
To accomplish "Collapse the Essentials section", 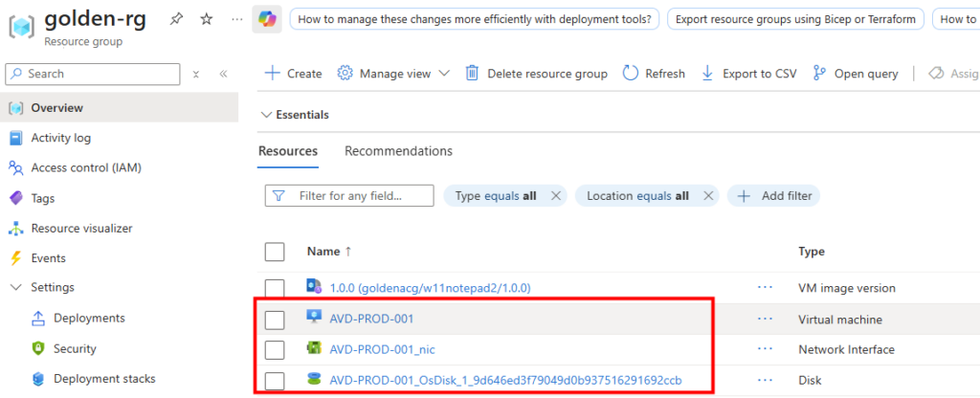I will (266, 115).
